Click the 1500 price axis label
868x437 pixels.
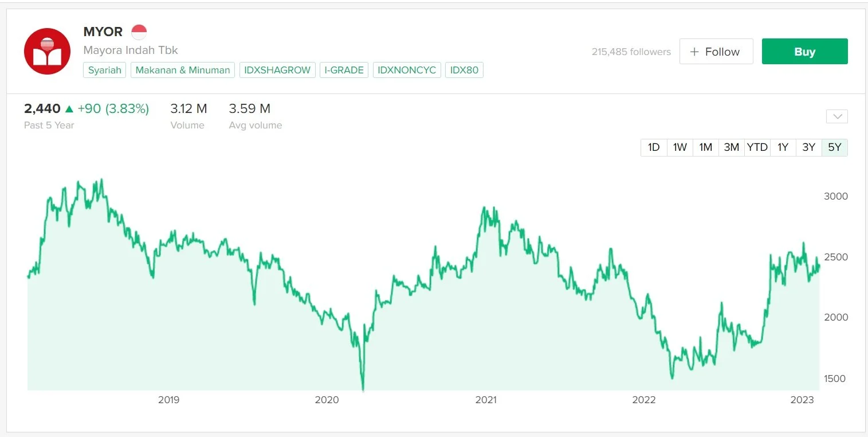(835, 379)
